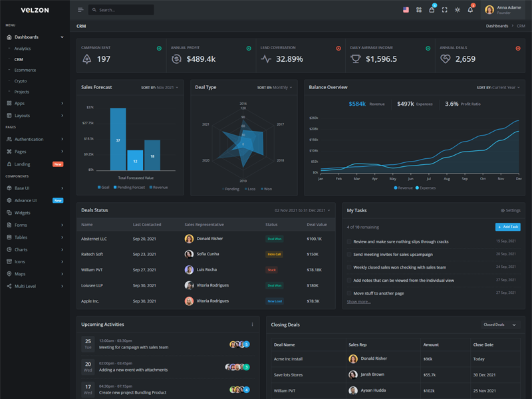This screenshot has width=532, height=399.
Task: Switch light/dark mode with sun icon
Action: pos(458,10)
